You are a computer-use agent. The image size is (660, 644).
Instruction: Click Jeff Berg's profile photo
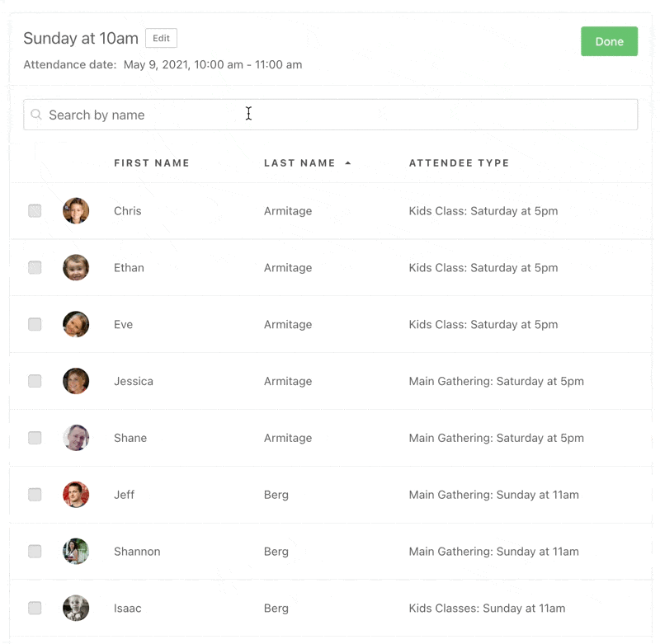tap(76, 495)
